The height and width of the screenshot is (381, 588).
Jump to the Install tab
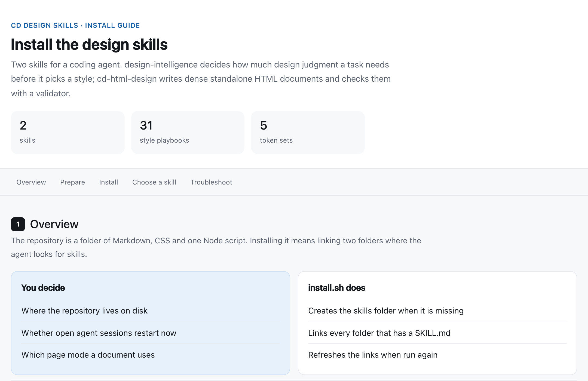coord(109,182)
